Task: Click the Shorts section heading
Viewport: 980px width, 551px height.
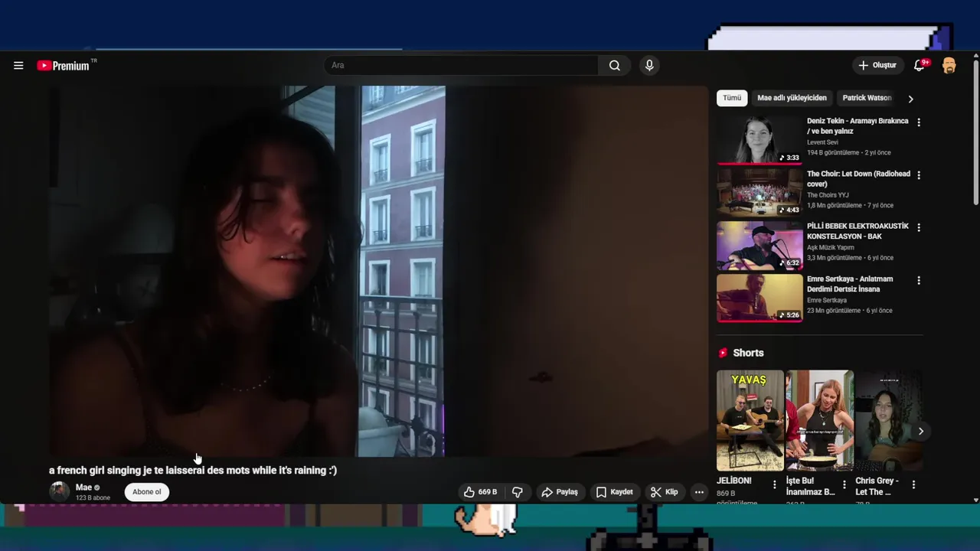Action: 748,353
